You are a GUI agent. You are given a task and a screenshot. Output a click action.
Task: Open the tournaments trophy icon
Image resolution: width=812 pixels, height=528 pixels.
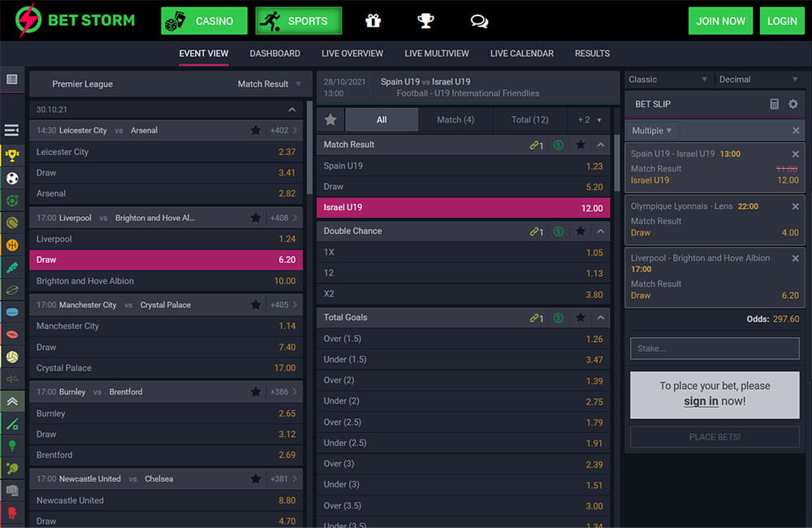(x=425, y=21)
